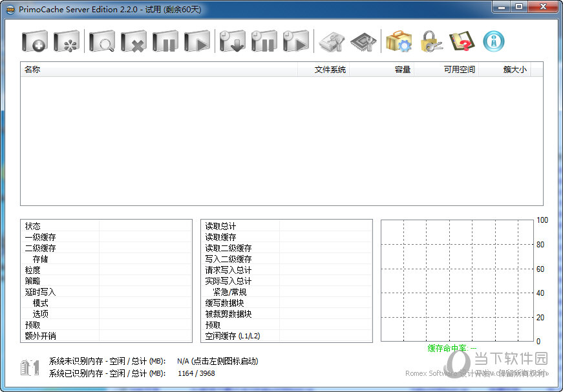The image size is (563, 392).
Task: Open the invisible memory management chip icon
Action: click(363, 41)
